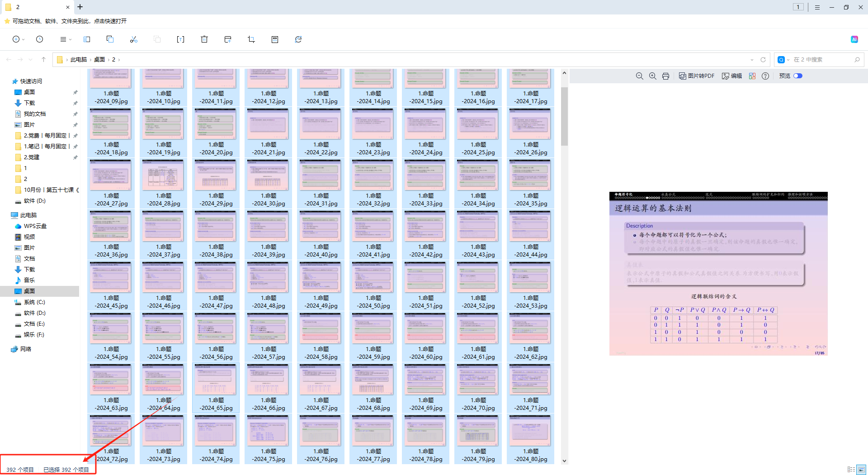The height and width of the screenshot is (475, 868).
Task: Switch to large thumbnail view in status bar
Action: (861, 470)
